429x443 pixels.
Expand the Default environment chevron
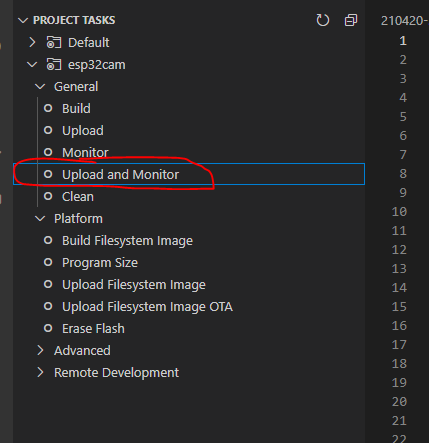(32, 42)
